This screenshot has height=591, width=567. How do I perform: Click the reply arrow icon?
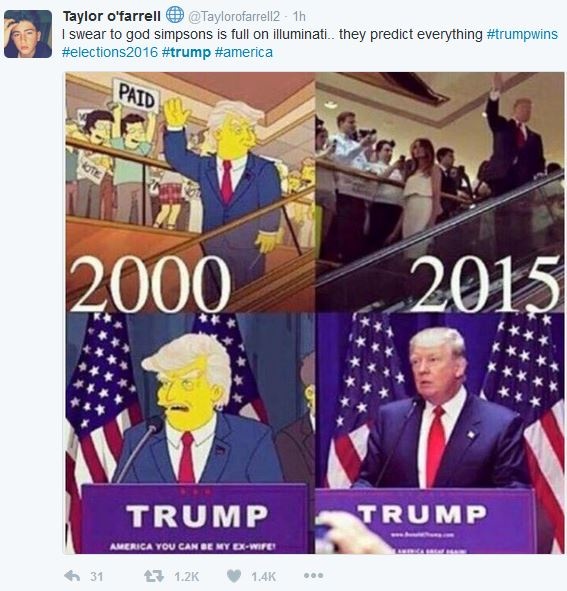coord(72,576)
